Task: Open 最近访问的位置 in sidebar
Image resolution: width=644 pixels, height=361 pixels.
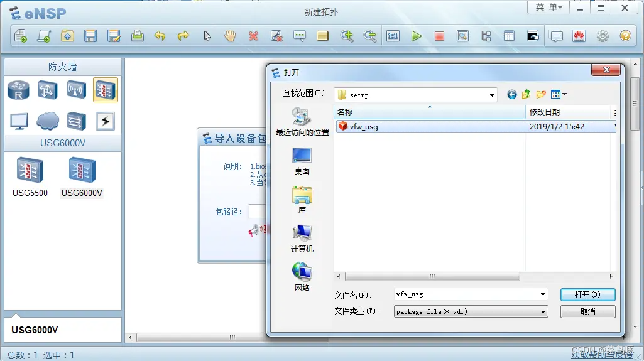Action: (x=302, y=122)
